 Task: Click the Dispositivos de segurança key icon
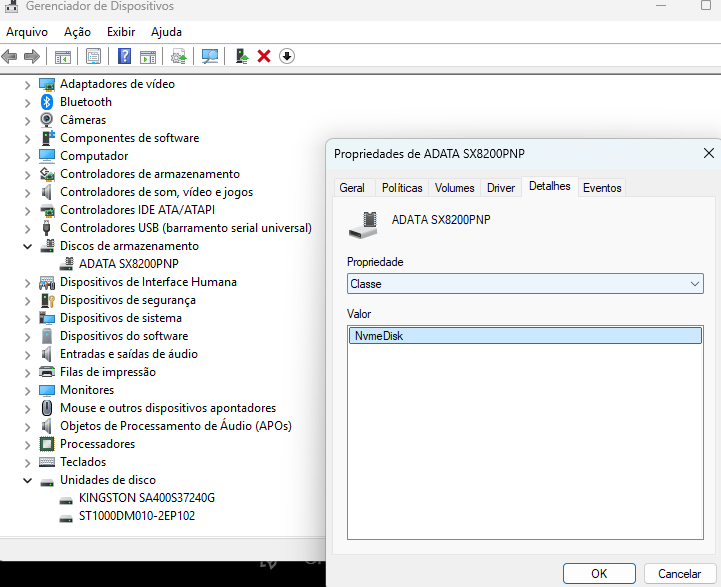click(48, 300)
